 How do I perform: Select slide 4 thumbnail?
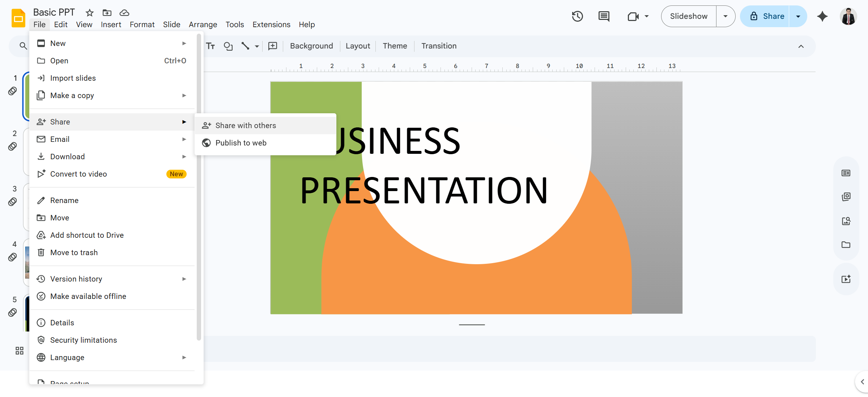click(26, 262)
